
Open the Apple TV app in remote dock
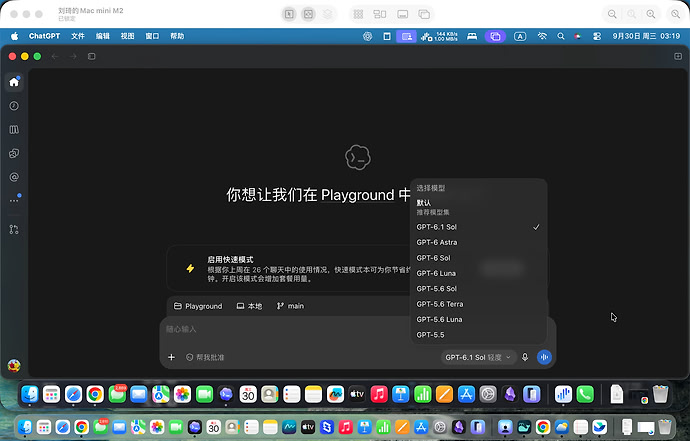(x=357, y=394)
